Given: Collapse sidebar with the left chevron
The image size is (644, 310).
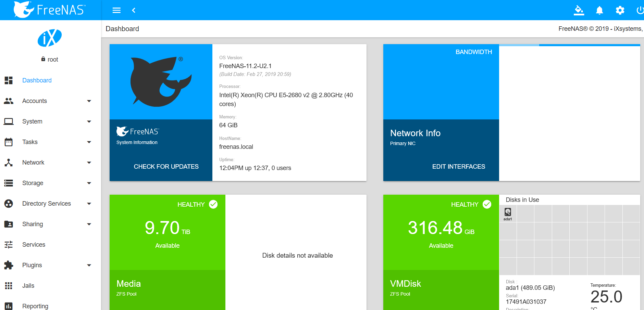Looking at the screenshot, I should click(134, 10).
